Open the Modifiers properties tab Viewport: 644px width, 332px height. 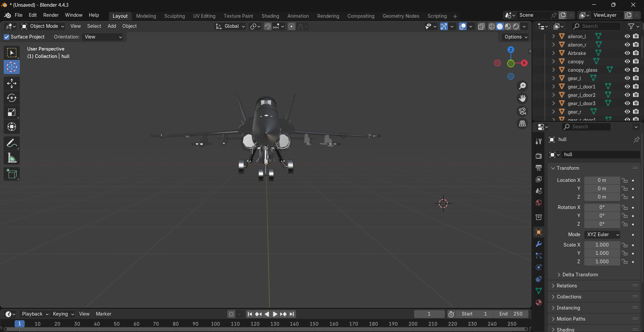539,244
